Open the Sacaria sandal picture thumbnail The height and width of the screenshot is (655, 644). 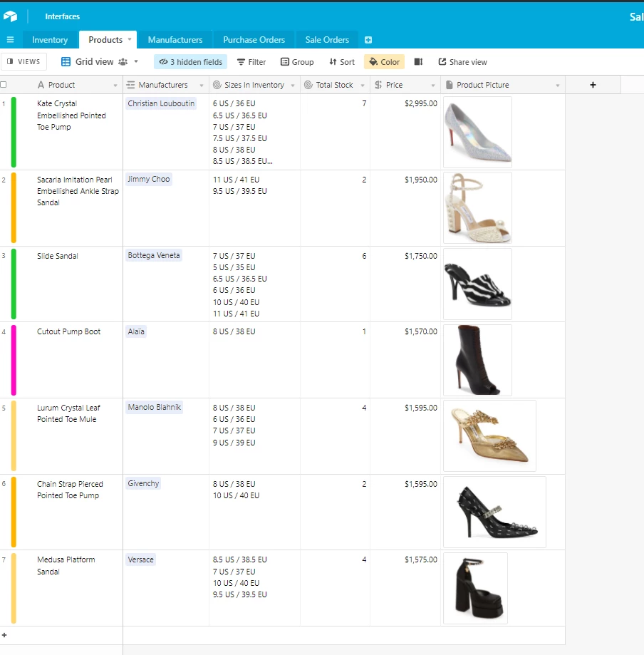(477, 208)
